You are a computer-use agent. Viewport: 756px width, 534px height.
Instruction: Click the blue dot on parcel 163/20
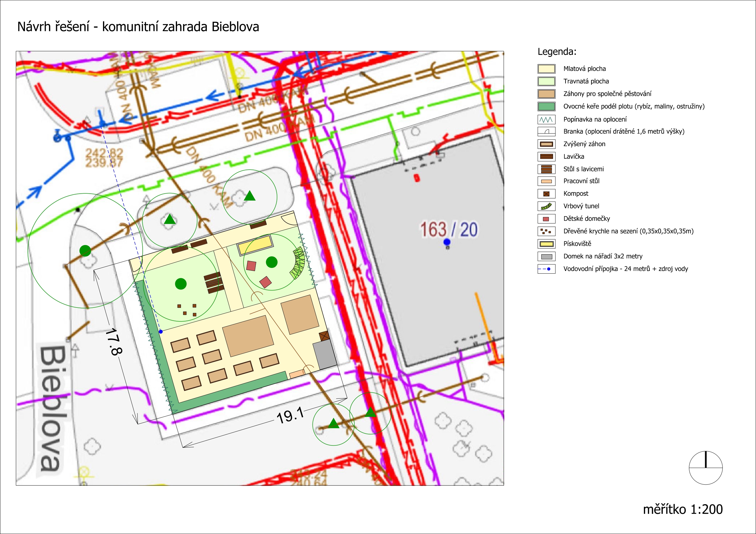click(x=447, y=242)
